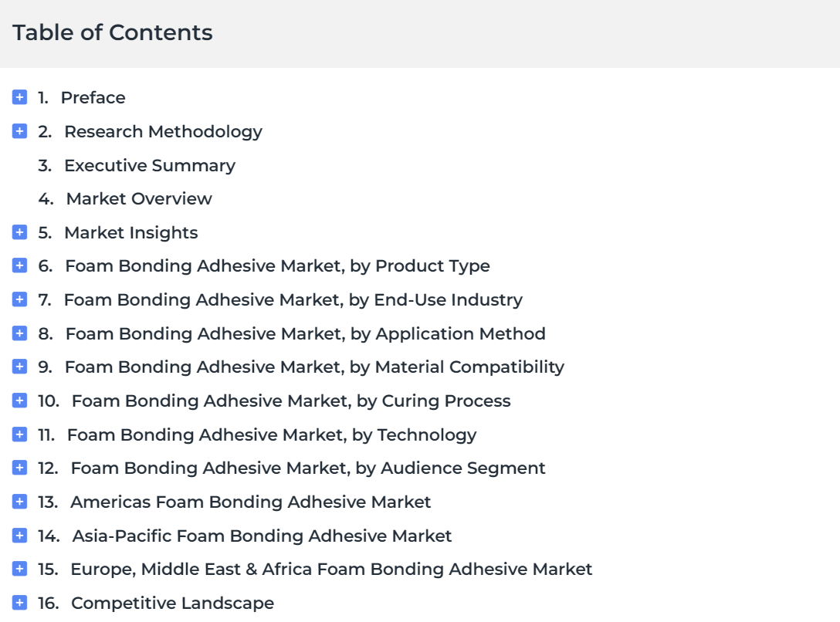Click plus icon beside by Technology

click(x=20, y=434)
